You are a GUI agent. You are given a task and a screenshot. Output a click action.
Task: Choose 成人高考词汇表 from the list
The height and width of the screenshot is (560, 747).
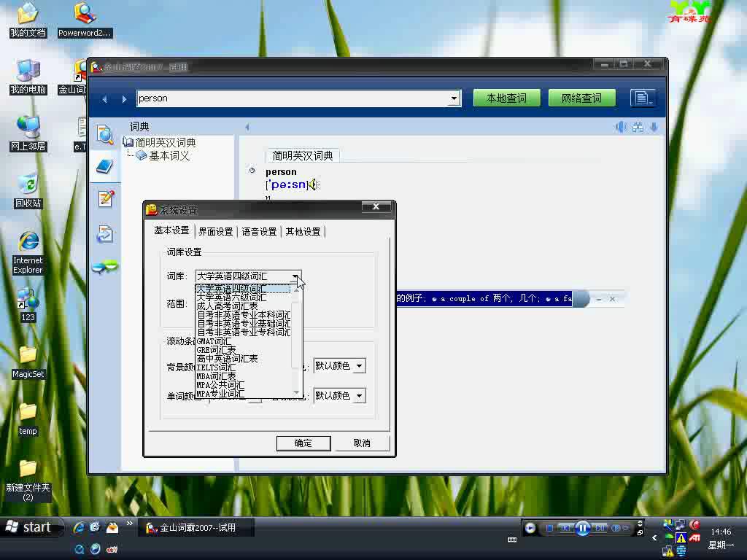click(243, 306)
